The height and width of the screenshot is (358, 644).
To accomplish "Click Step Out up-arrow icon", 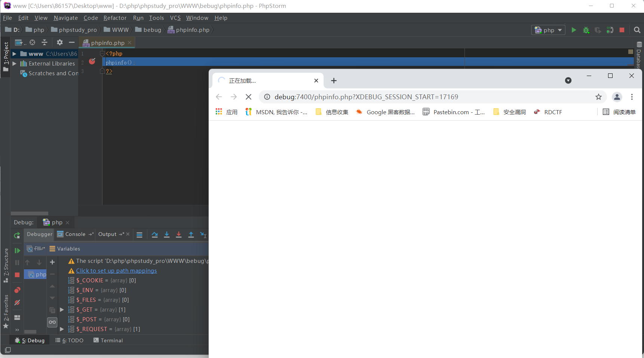I will pos(191,235).
